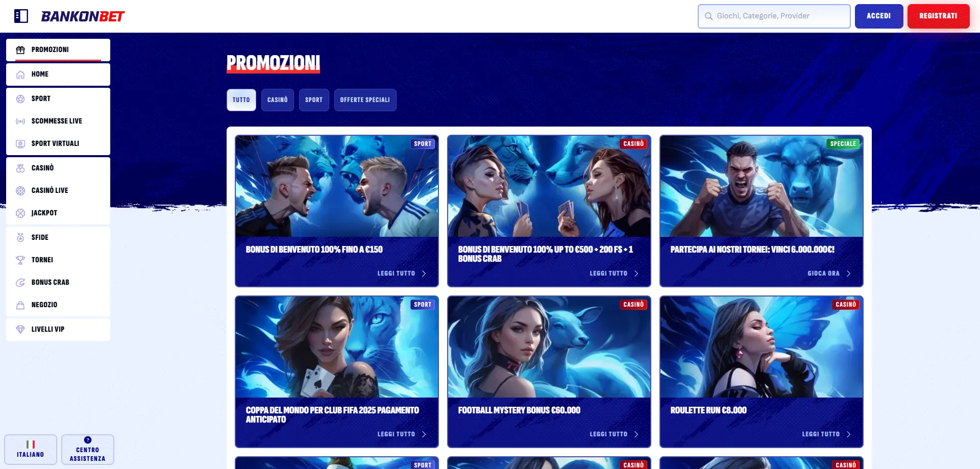Viewport: 980px width, 469px height.
Task: Open the Italiano language selector
Action: pyautogui.click(x=31, y=449)
